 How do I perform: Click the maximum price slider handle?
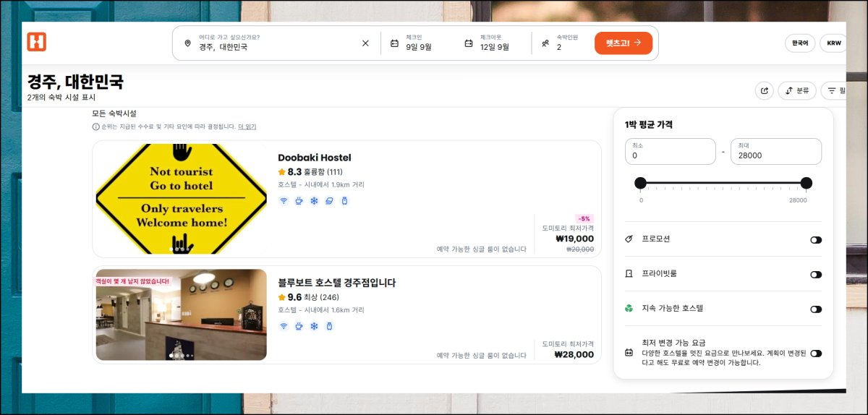click(807, 183)
